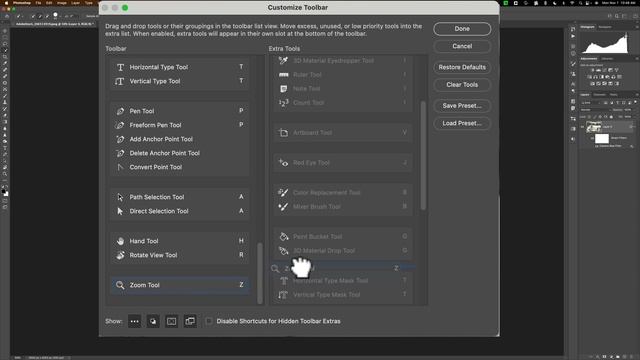Cancel the Customize Toolbar dialog

(462, 46)
